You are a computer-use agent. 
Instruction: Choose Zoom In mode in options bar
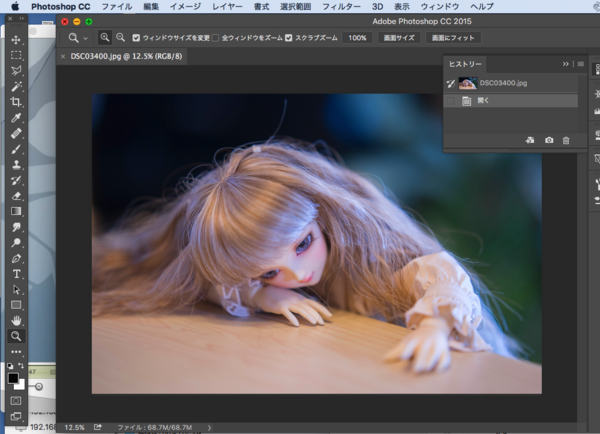coord(104,38)
